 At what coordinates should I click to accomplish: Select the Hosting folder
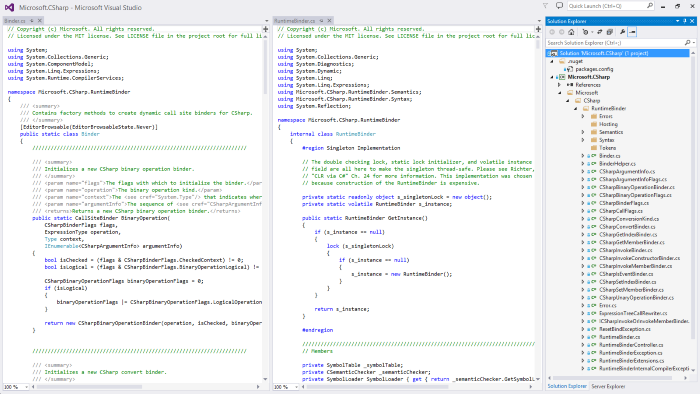click(608, 124)
